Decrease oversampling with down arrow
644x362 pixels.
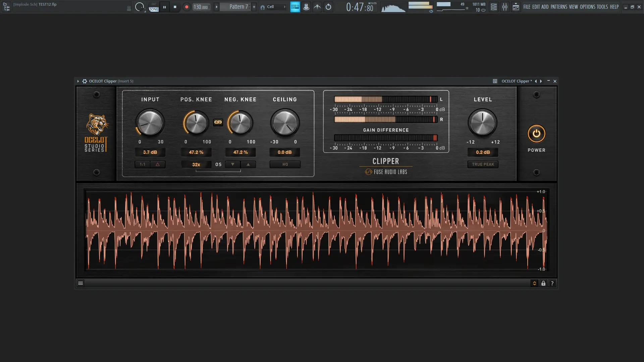[x=232, y=164]
